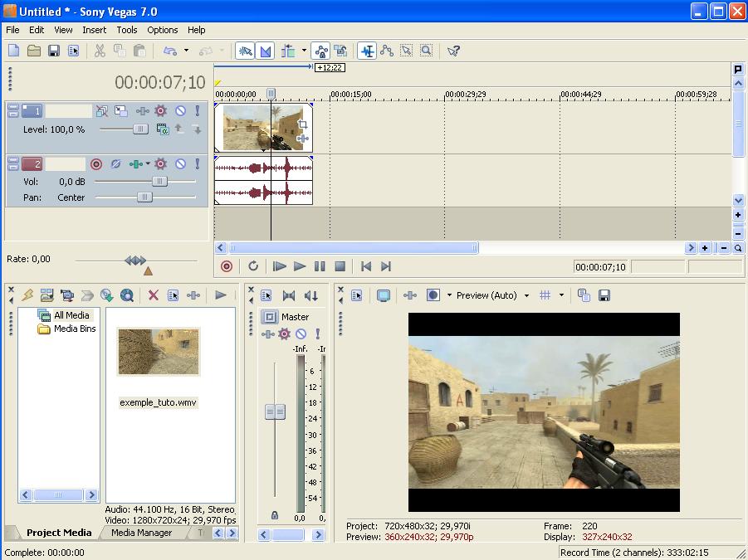
Task: Select the Zoom Edit tool magnifier
Action: pos(426,51)
